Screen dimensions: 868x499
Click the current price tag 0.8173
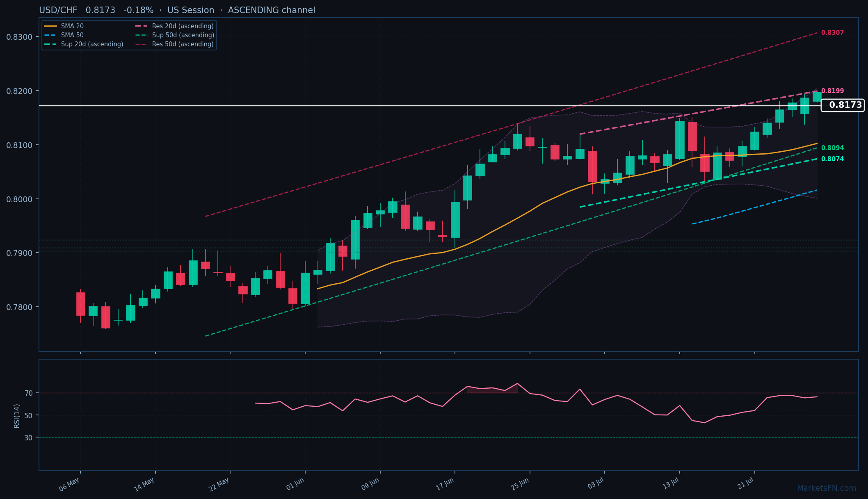[x=843, y=105]
